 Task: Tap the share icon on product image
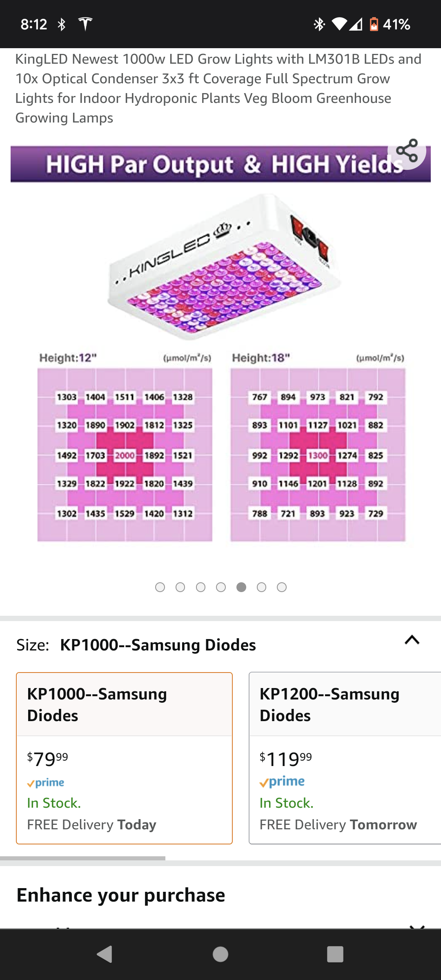click(x=407, y=151)
